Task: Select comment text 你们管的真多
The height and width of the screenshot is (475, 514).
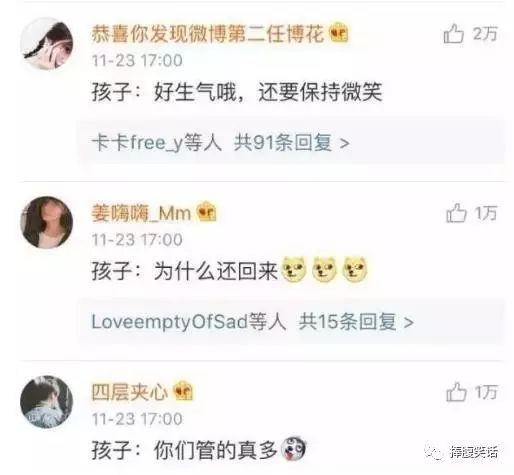Action: [216, 450]
